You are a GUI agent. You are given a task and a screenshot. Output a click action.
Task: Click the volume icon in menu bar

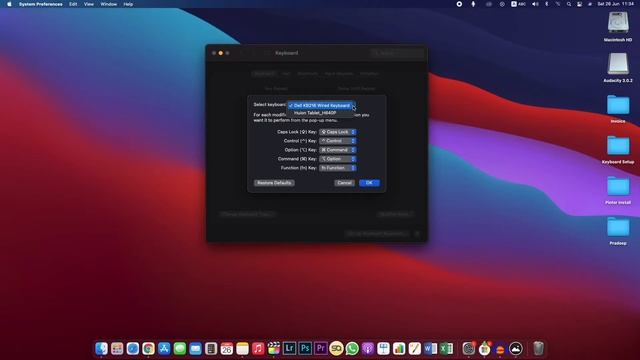coord(535,4)
